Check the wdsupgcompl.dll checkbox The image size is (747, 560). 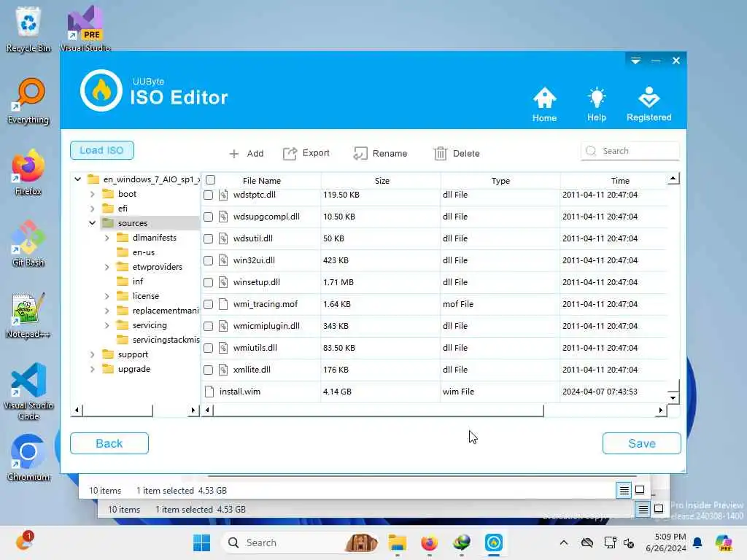[208, 217]
